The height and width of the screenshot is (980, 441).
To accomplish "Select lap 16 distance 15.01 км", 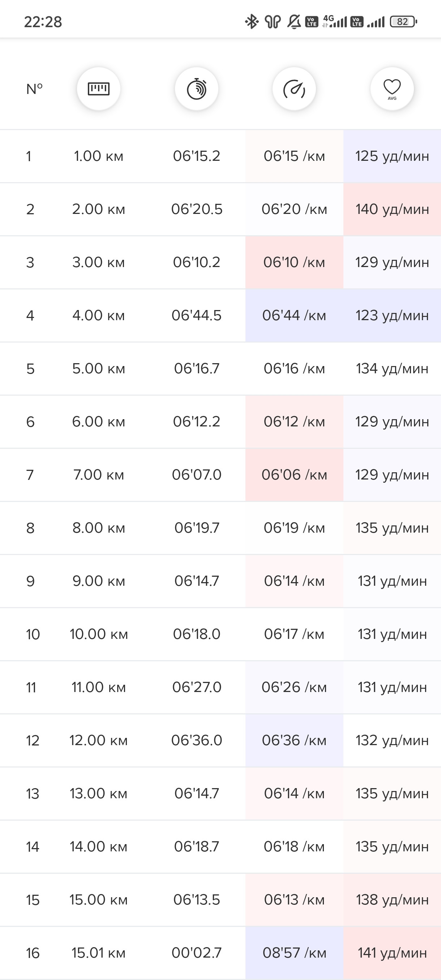I will click(x=99, y=953).
